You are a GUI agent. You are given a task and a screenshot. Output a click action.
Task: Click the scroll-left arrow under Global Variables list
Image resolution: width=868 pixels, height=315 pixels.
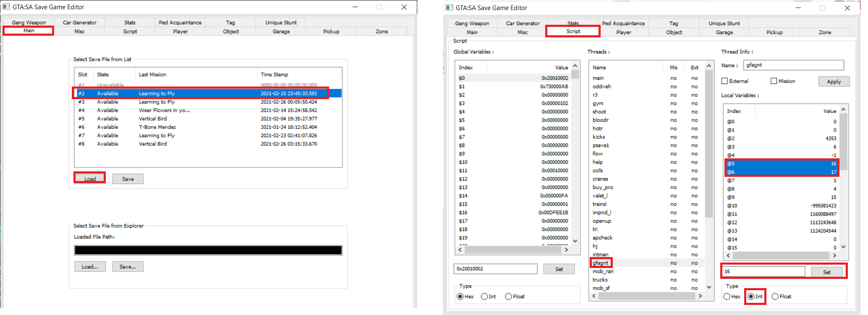460,250
